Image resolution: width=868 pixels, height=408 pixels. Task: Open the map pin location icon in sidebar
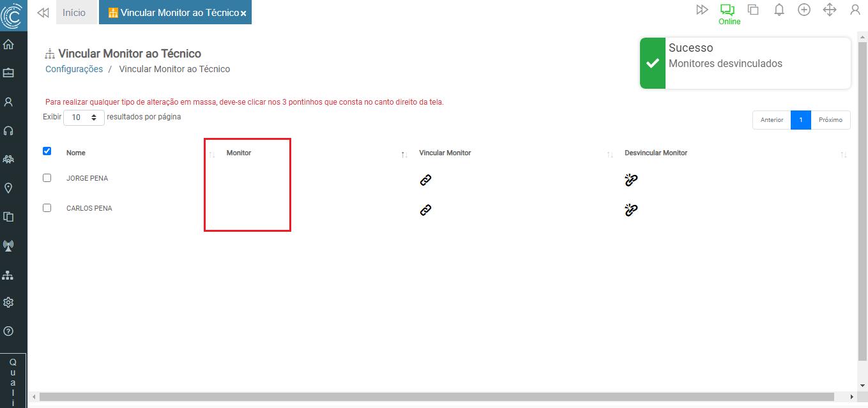[x=9, y=188]
